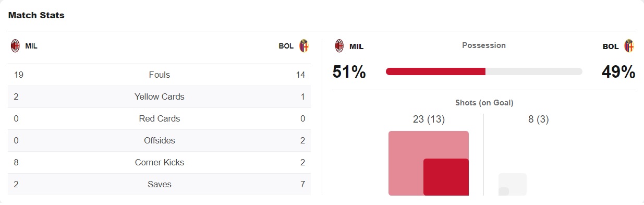Click the AC Milan crest in possession panel
The height and width of the screenshot is (205, 644).
click(339, 46)
